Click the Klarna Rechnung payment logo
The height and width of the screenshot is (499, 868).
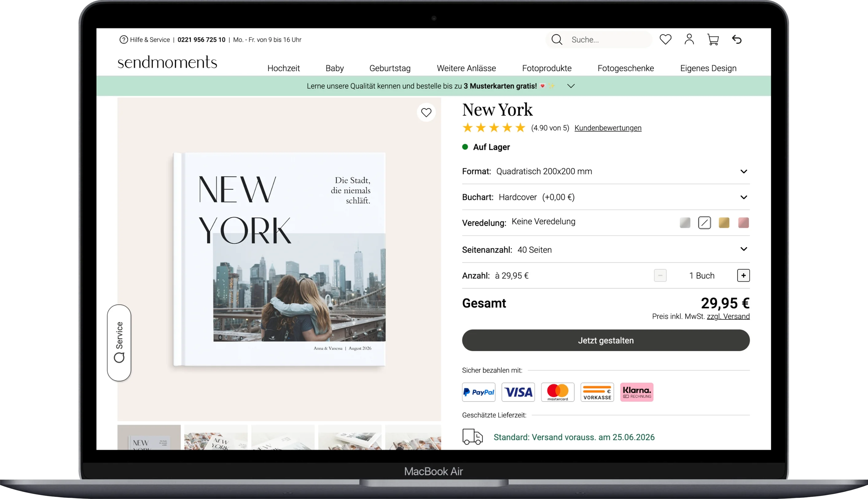tap(636, 392)
